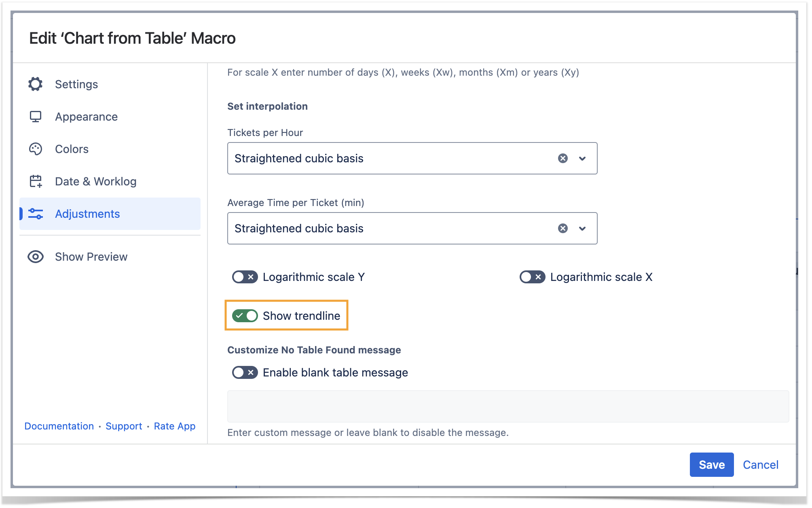Image resolution: width=812 pixels, height=508 pixels.
Task: Clear the Tickets per Hour interpolation value
Action: [562, 158]
